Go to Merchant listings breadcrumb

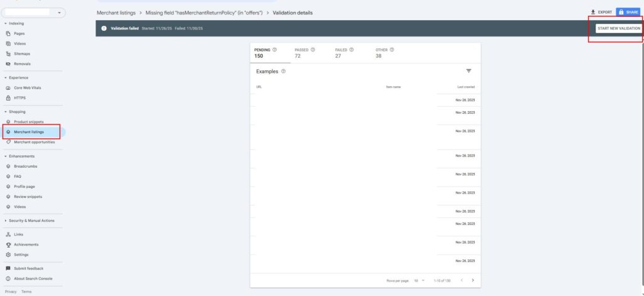click(116, 13)
